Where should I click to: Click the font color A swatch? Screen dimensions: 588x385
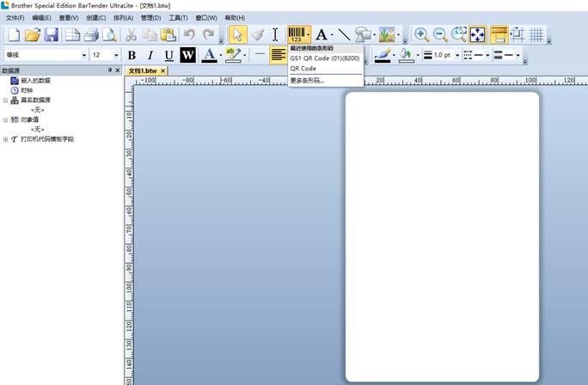[x=209, y=55]
